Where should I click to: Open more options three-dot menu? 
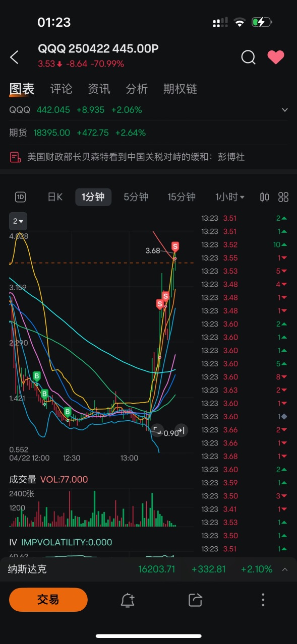click(263, 600)
